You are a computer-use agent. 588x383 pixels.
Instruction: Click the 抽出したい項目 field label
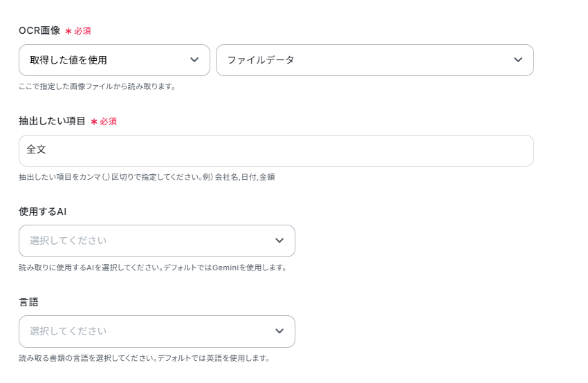coord(52,121)
